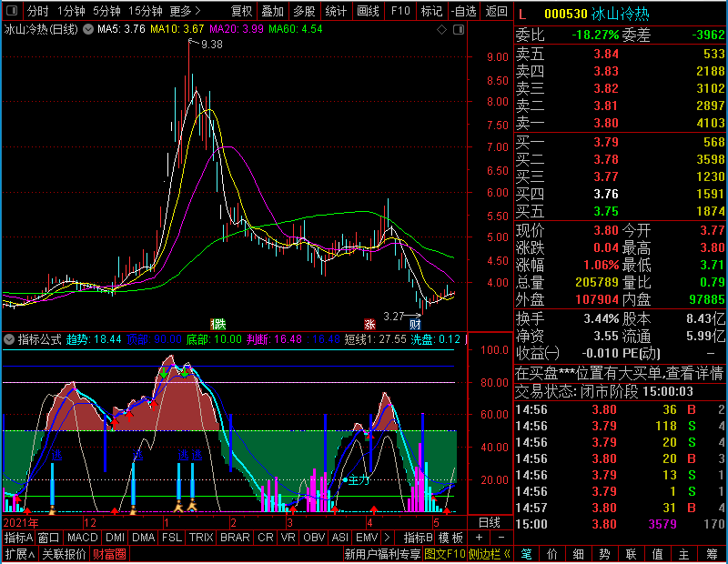The image size is (728, 564).
Task: Open the 财富圈 tab
Action: [109, 554]
